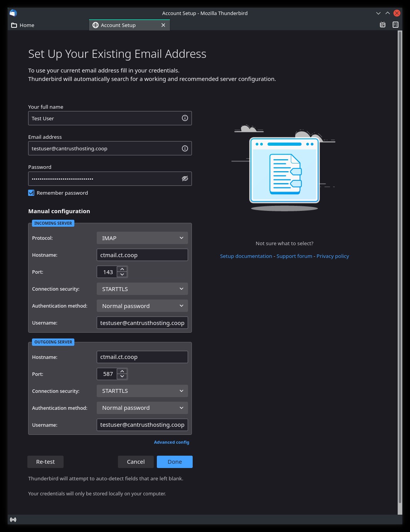Screen dimensions: 410x532
Task: Open the Support forum link
Action: pyautogui.click(x=294, y=256)
